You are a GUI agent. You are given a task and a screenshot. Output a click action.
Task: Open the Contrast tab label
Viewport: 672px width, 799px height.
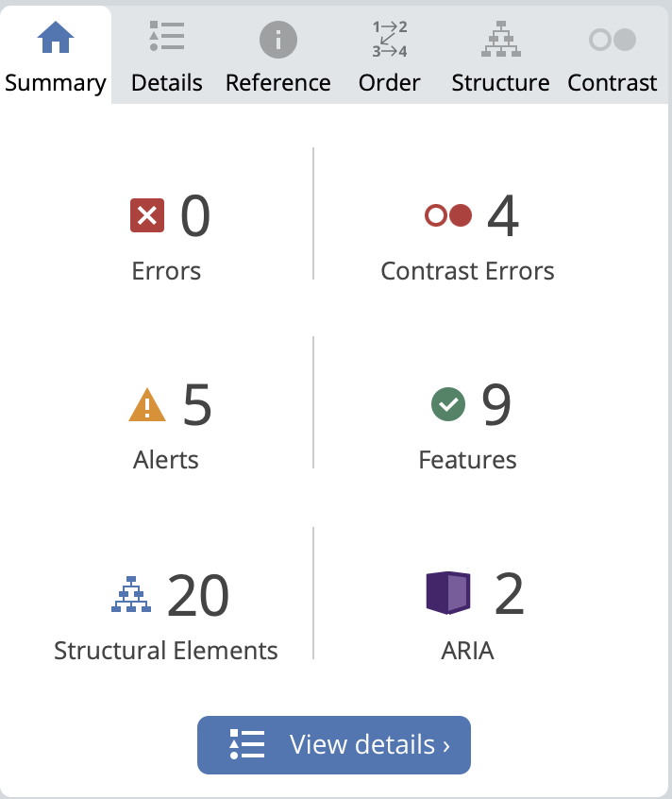pyautogui.click(x=612, y=83)
